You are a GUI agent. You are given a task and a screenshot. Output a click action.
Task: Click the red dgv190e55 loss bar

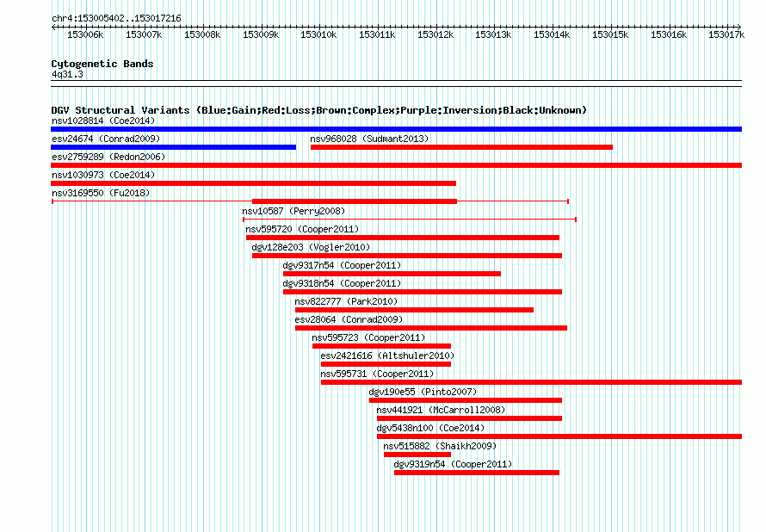[466, 400]
